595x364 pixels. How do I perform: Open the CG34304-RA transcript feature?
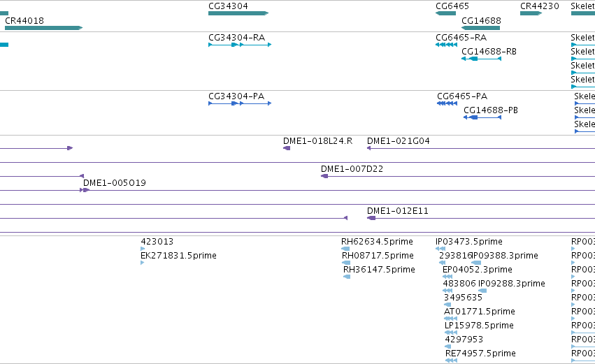[240, 45]
